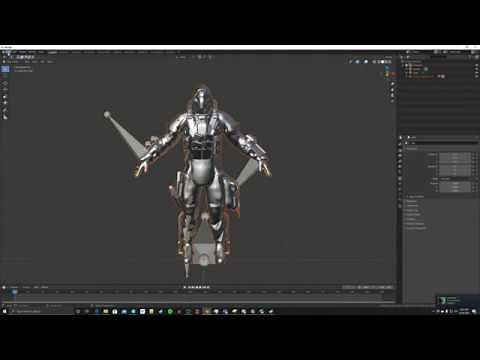The height and width of the screenshot is (360, 480).
Task: Click the Scale X value field
Action: [455, 183]
